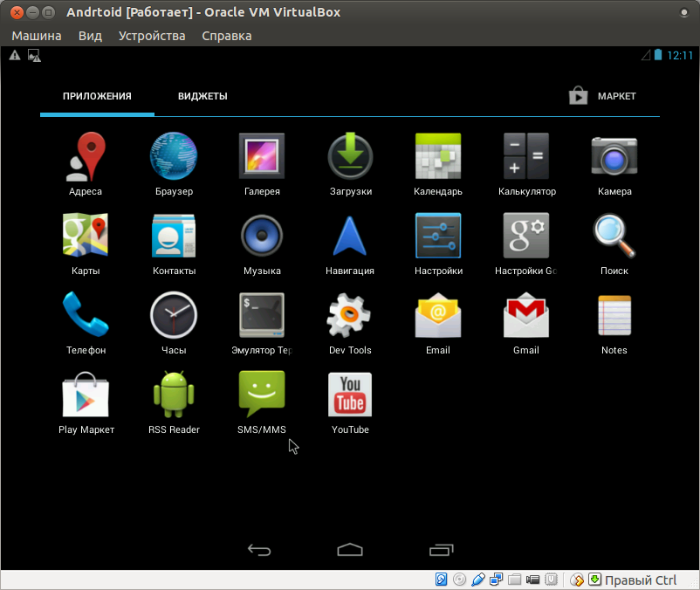
Task: Click the VirtualBox network adapters status icon
Action: (496, 580)
